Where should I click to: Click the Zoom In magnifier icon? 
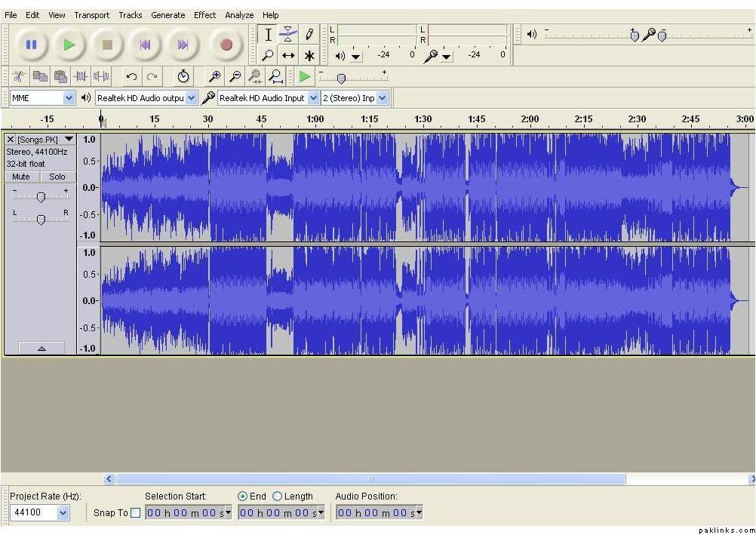215,76
